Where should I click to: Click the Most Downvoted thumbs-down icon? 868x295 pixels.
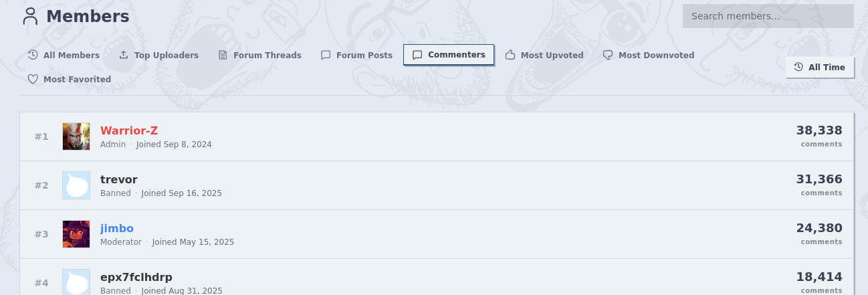[x=608, y=55]
